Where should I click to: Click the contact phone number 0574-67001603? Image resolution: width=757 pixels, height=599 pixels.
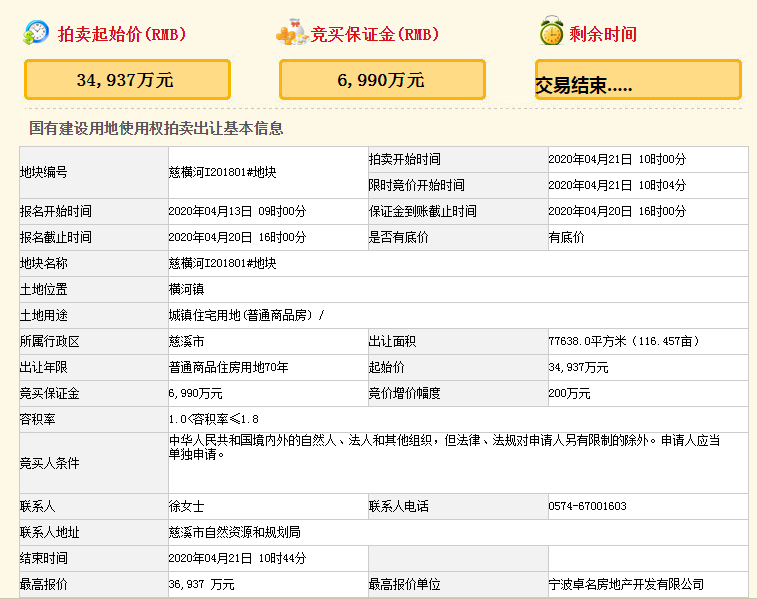point(587,506)
